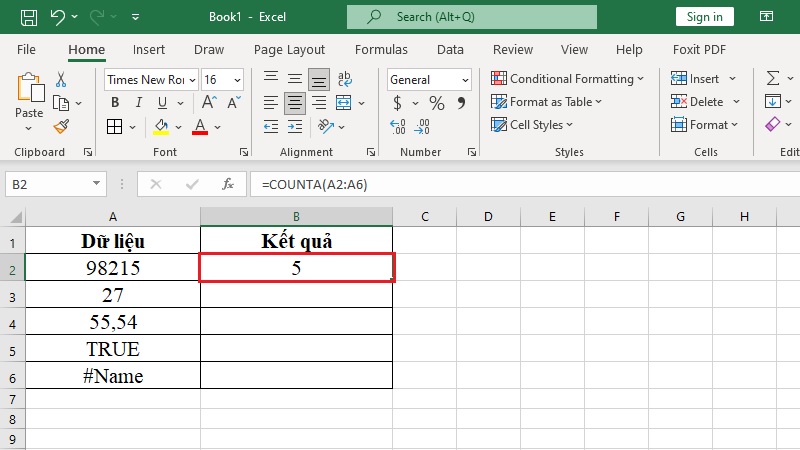Click the Align Left icon

coord(271,103)
